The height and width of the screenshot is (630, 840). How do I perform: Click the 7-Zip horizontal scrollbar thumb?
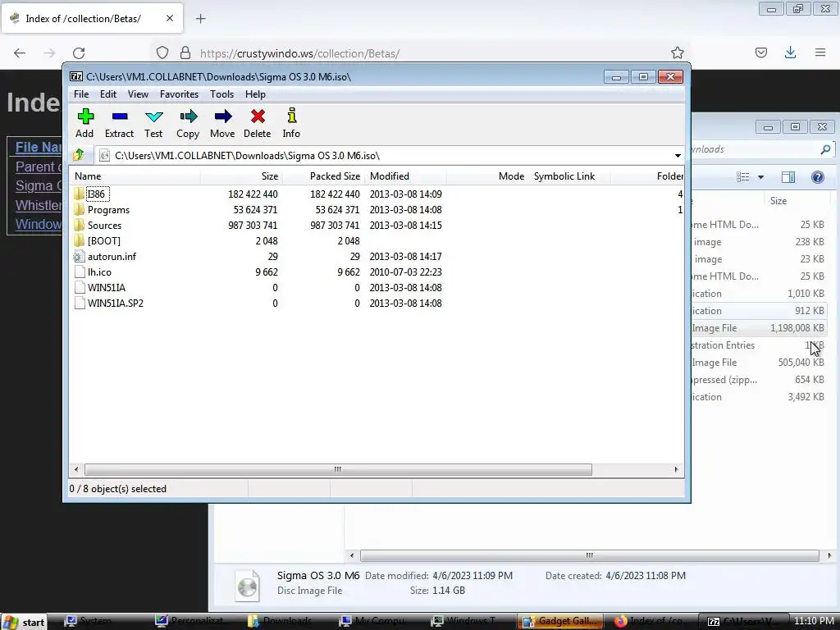click(338, 470)
